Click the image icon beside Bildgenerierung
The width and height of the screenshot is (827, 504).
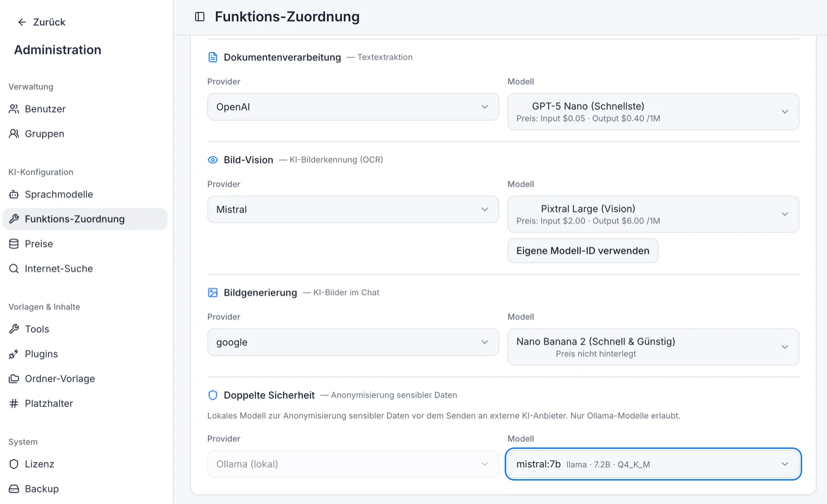(x=212, y=292)
